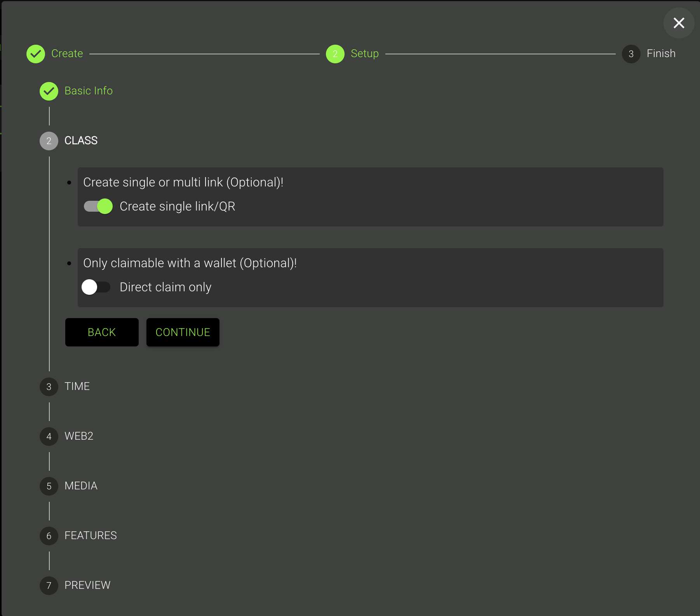
Task: Go to the Create stage label
Action: pos(67,54)
